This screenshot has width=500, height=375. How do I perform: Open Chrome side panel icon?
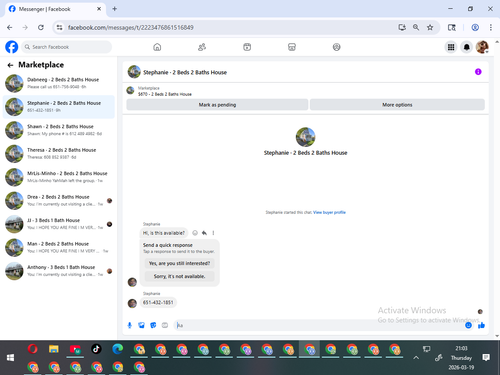click(x=452, y=27)
